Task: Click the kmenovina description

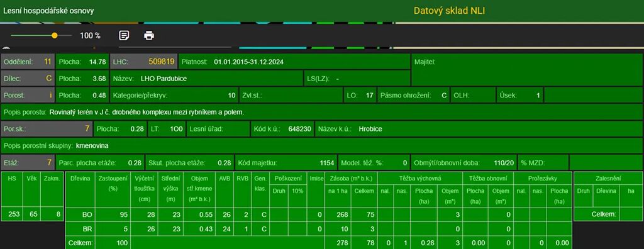Action: pyautogui.click(x=92, y=145)
